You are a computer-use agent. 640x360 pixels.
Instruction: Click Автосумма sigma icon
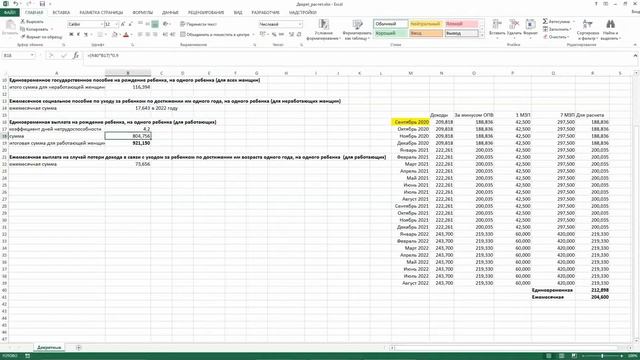coord(545,21)
